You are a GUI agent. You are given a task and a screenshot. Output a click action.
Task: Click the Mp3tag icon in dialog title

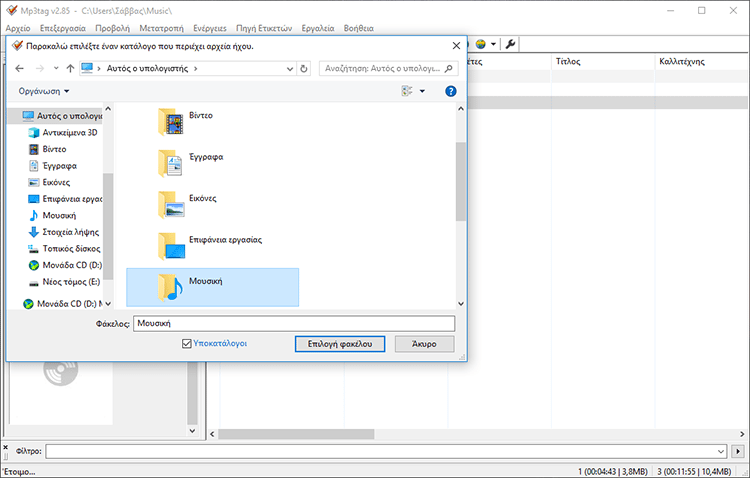[17, 46]
